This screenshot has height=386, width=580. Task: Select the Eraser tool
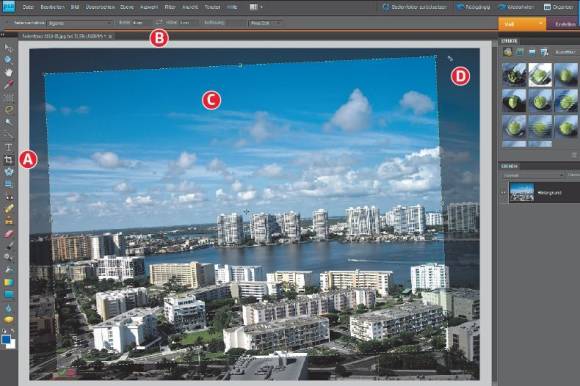[x=9, y=233]
